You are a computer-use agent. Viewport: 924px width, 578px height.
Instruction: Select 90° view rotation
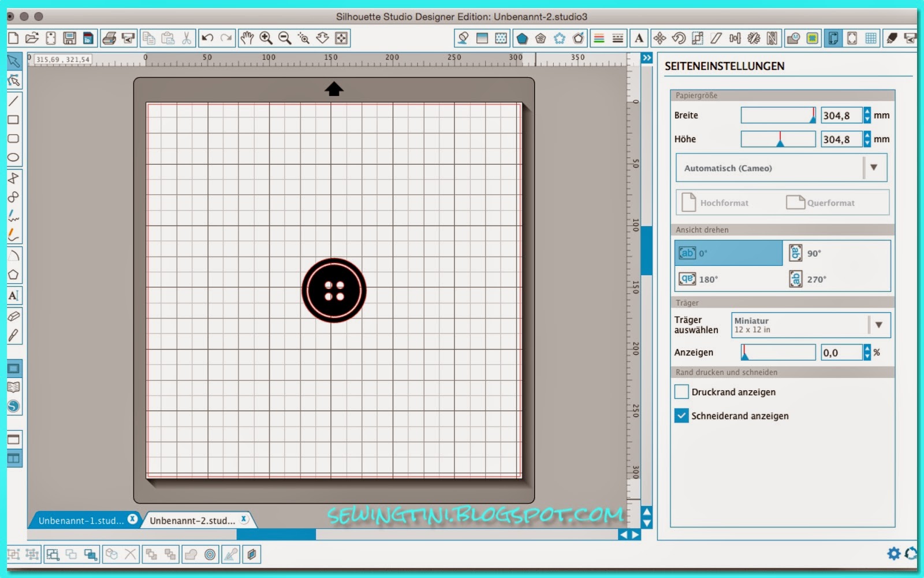(x=837, y=253)
